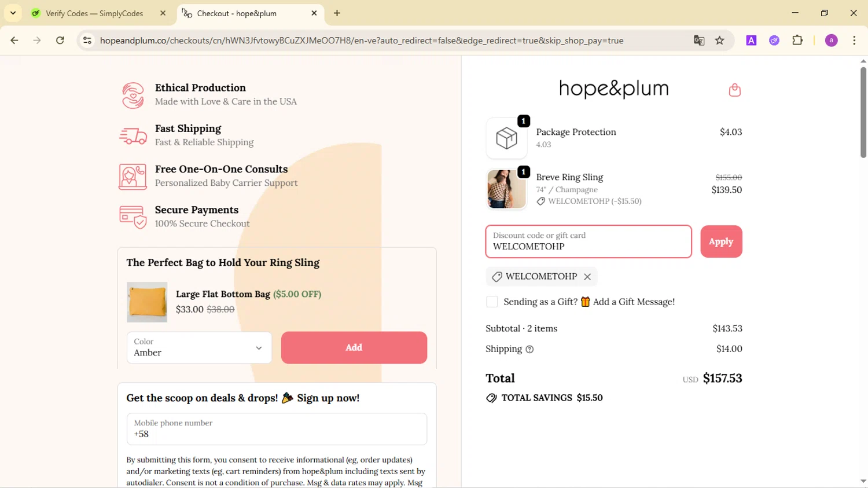Click the Package Protection box icon

(x=506, y=138)
